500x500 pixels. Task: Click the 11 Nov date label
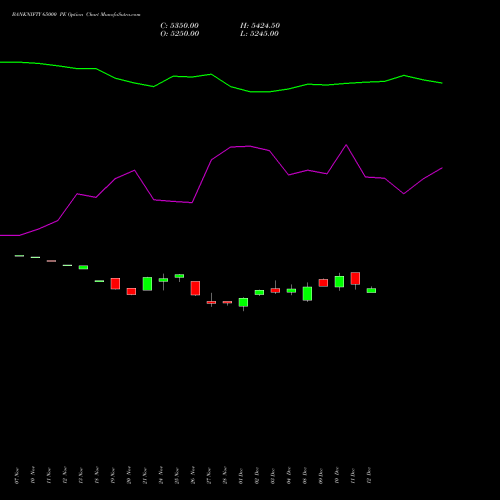(x=49, y=476)
